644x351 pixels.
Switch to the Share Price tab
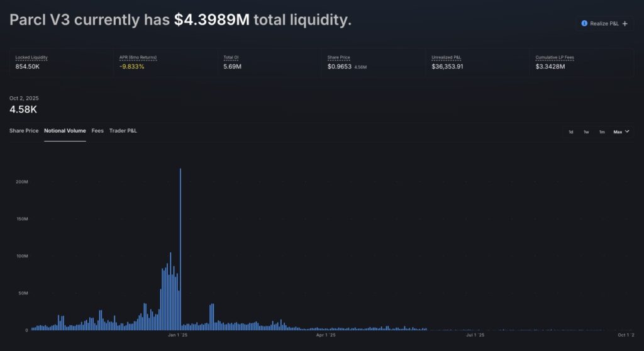(x=24, y=131)
